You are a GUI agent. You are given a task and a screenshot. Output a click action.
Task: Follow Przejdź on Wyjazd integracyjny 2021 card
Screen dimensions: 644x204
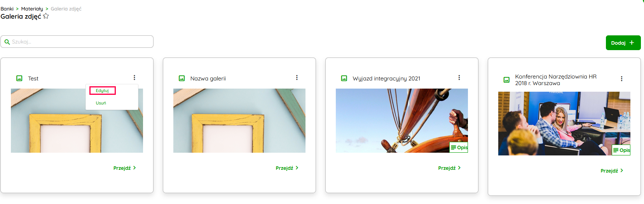(x=450, y=168)
